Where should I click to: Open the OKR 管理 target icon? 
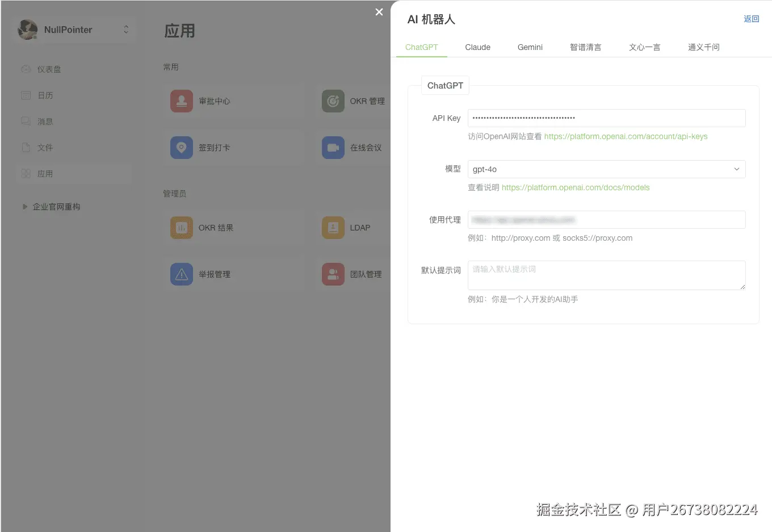333,101
